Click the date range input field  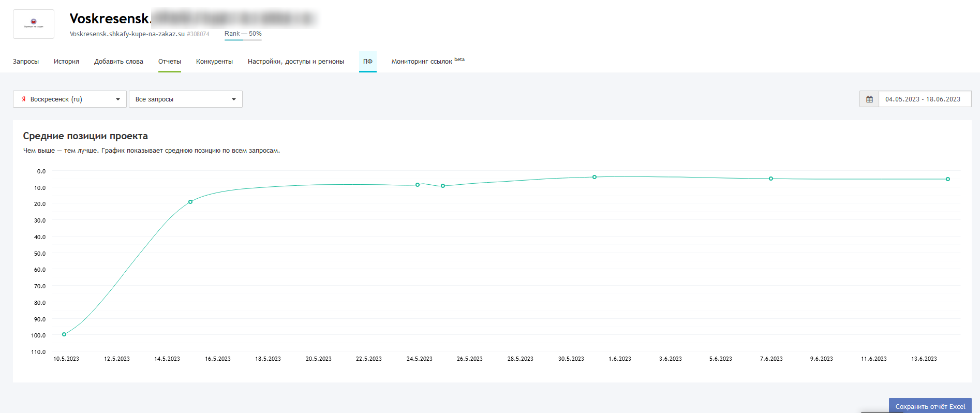click(x=924, y=99)
